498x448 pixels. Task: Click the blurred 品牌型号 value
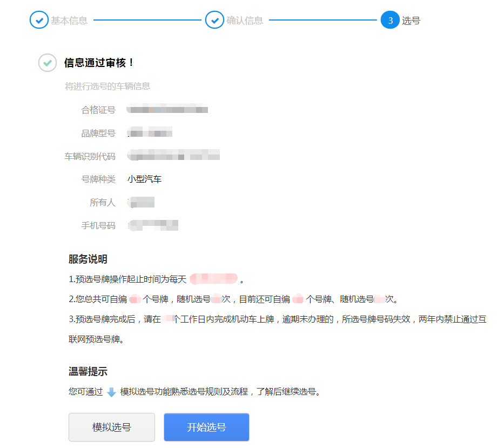[x=150, y=132]
